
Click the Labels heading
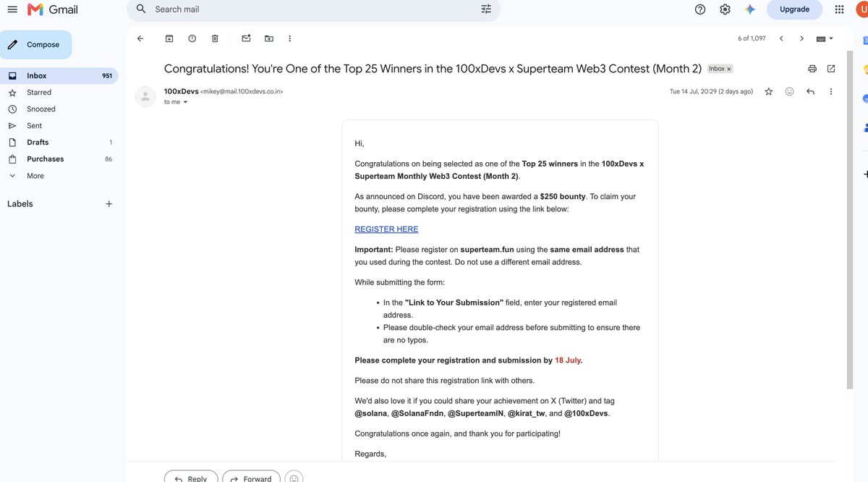coord(20,204)
